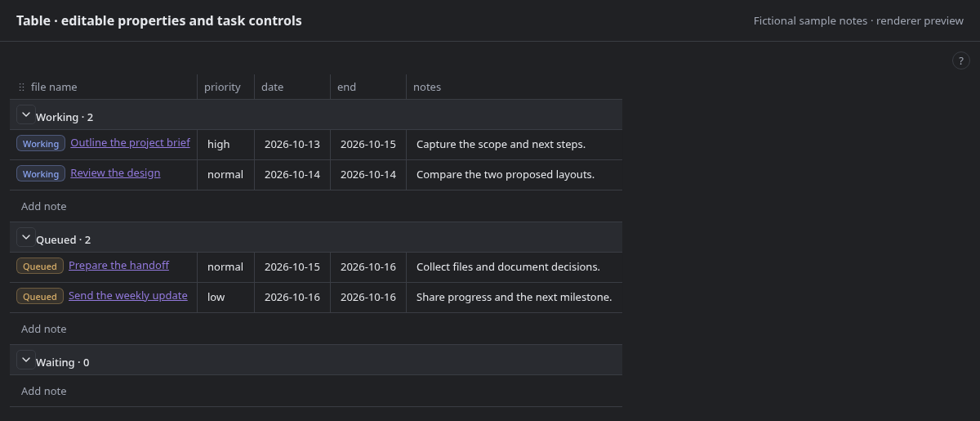
Task: Add note under Waiting group
Action: pos(44,391)
